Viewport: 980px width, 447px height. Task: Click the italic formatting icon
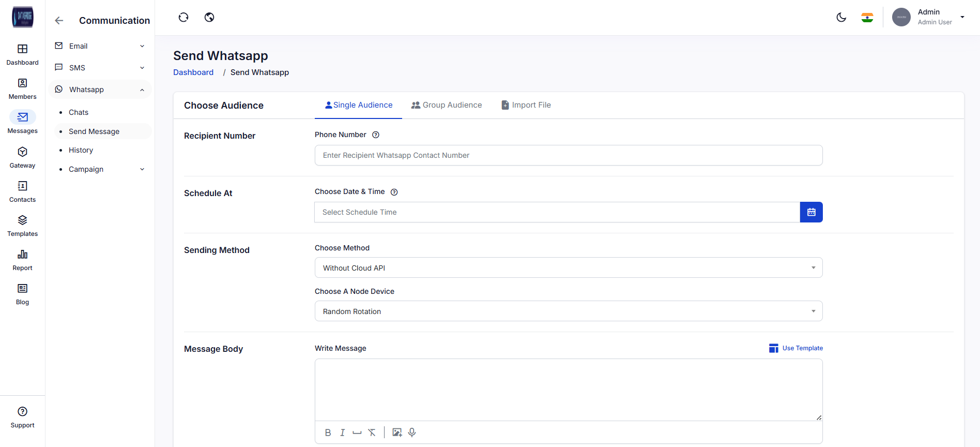click(342, 433)
